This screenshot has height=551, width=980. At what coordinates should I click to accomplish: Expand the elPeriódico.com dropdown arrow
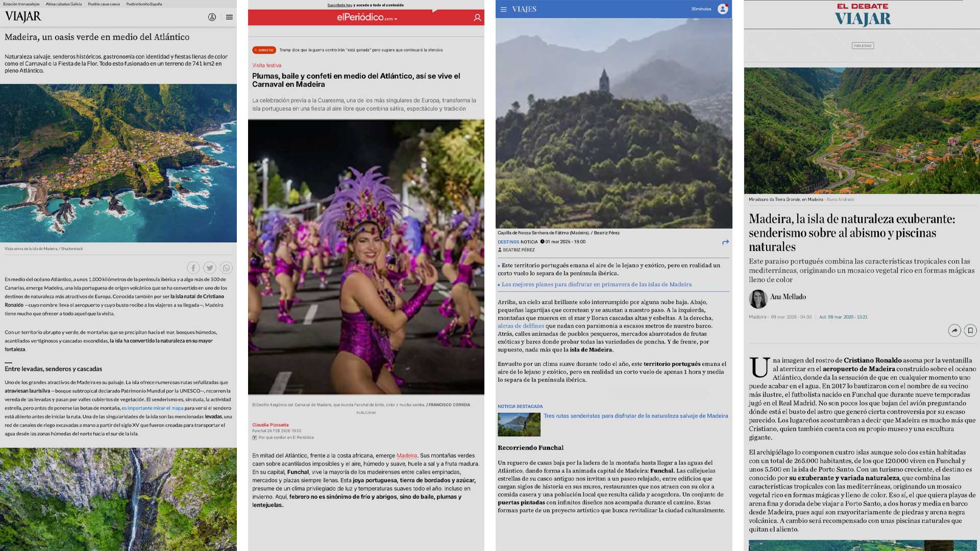(x=396, y=19)
